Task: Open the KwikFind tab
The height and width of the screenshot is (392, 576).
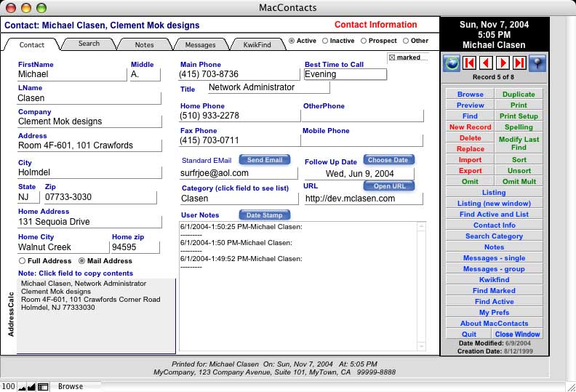Action: [257, 44]
